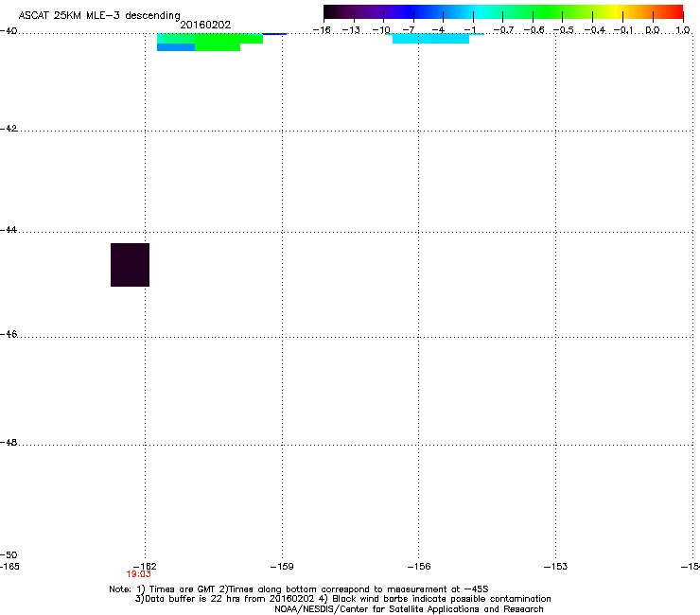The width and height of the screenshot is (700, 615).
Task: Click the color scale label 1.0
Action: pyautogui.click(x=683, y=30)
